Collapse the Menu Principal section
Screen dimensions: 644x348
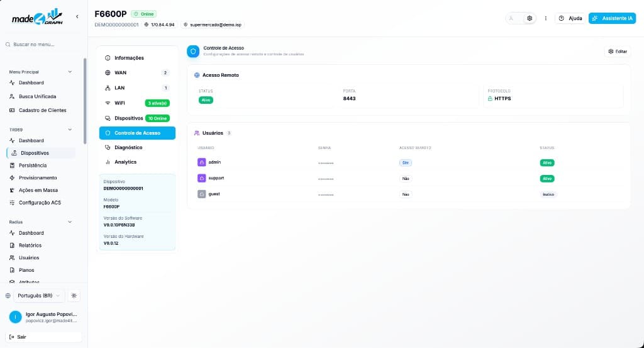pos(70,72)
